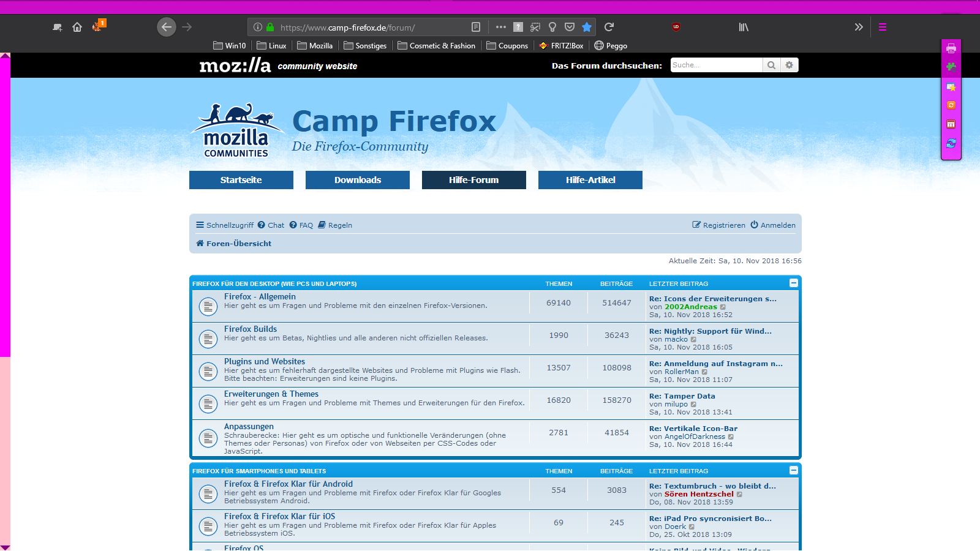This screenshot has height=551, width=980.
Task: Open the Erweiterungen & Themes forum
Action: click(x=271, y=394)
